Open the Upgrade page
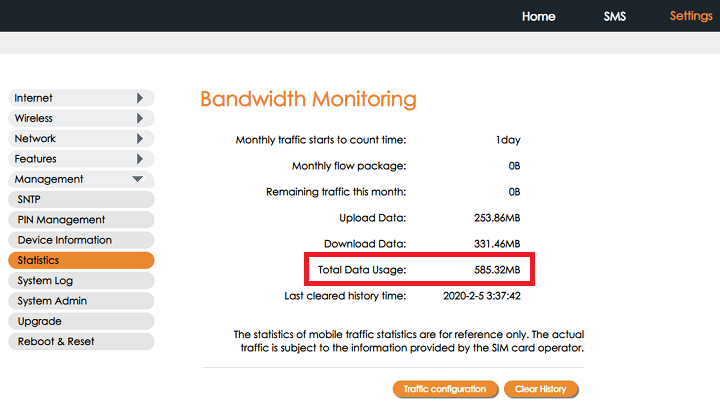This screenshot has height=409, width=720. pyautogui.click(x=81, y=321)
